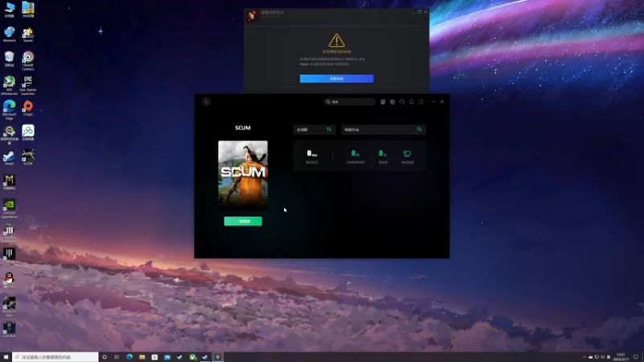This screenshot has height=362, width=644.
Task: Open customer support headset icon
Action: click(402, 102)
